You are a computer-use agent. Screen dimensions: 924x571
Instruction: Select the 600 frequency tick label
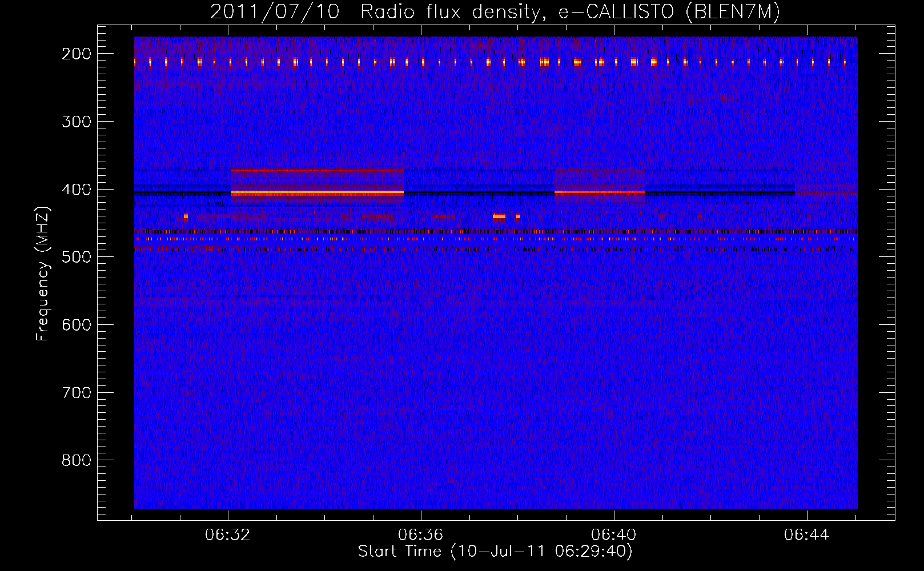pyautogui.click(x=77, y=325)
